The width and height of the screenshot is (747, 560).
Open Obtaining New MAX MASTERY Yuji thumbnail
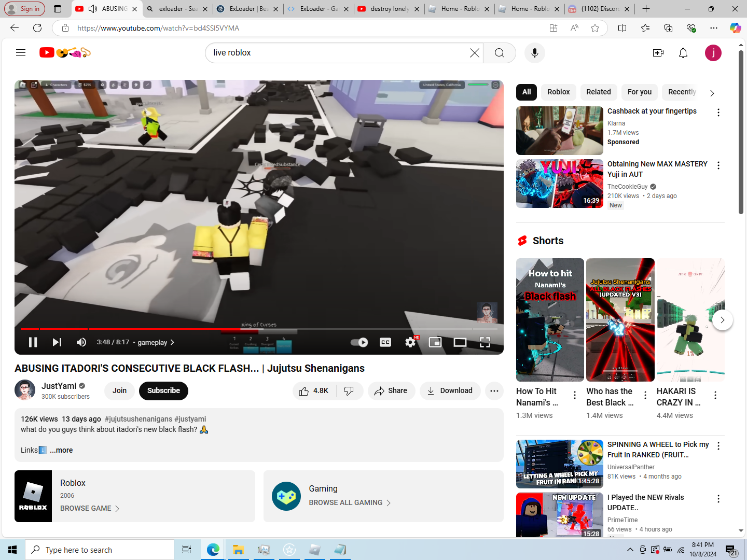click(560, 184)
